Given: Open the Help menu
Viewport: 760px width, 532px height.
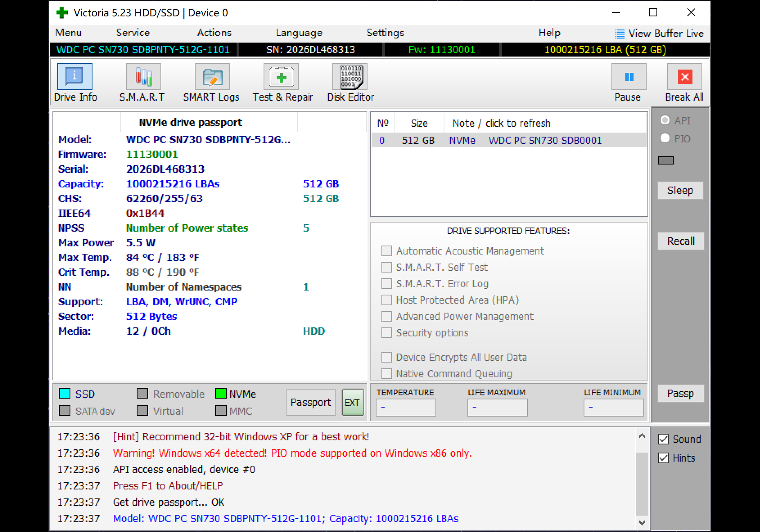Looking at the screenshot, I should click(x=549, y=33).
